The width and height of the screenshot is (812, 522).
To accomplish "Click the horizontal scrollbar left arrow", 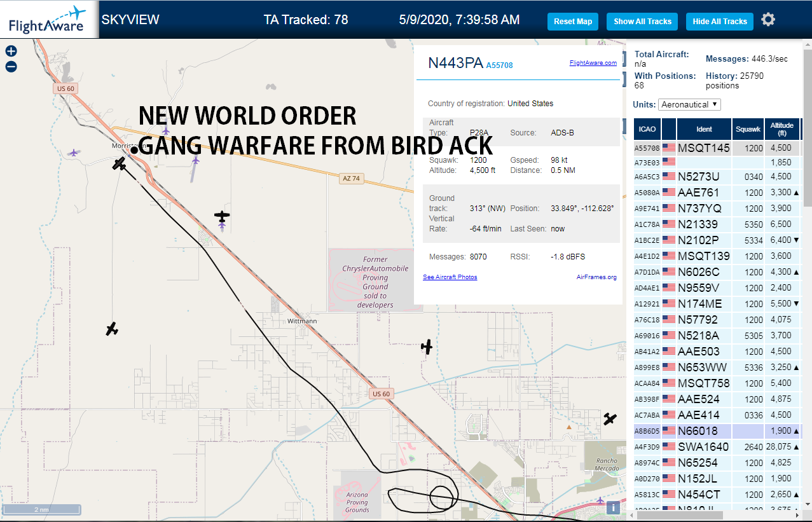I will [632, 515].
